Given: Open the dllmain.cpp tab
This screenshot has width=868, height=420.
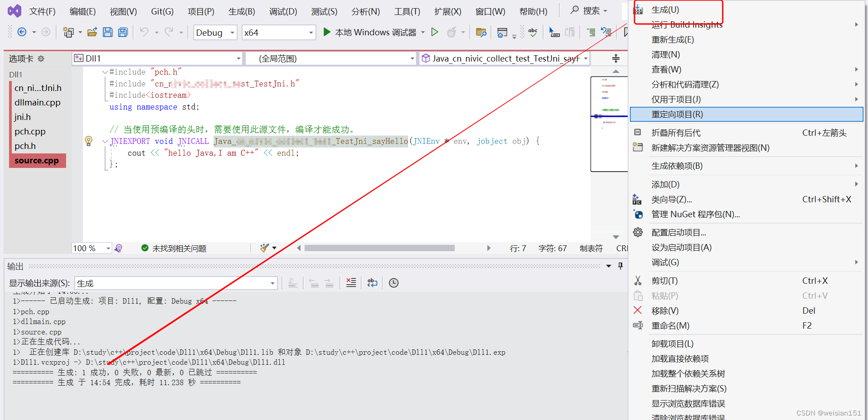Looking at the screenshot, I should tap(37, 103).
